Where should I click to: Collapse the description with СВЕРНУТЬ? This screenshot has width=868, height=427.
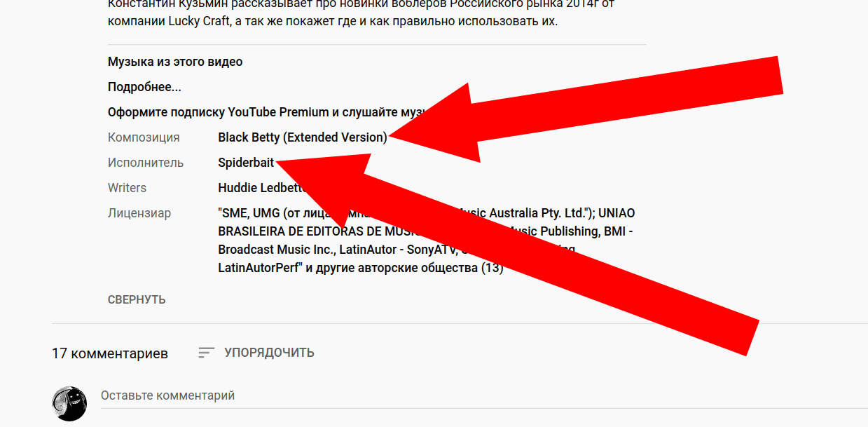[x=137, y=299]
